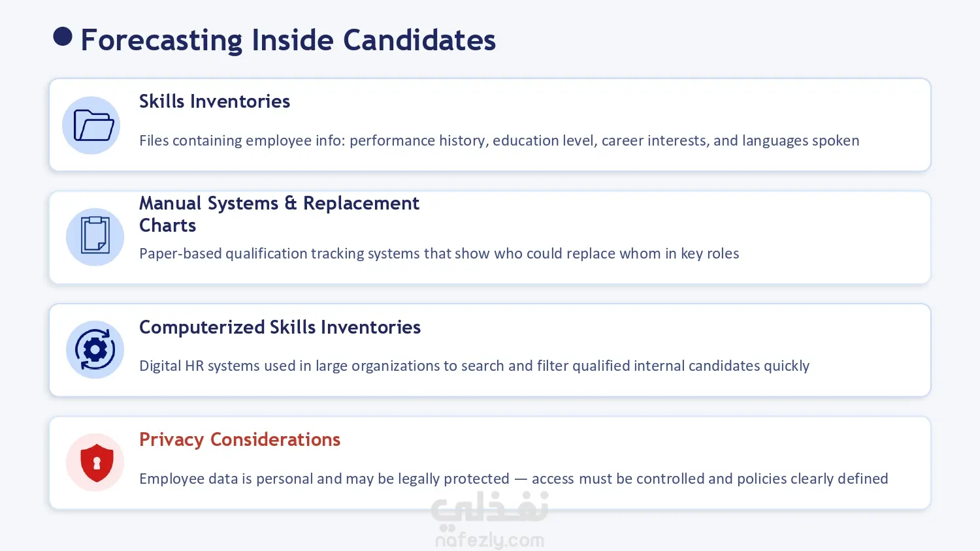Screen dimensions: 980x551
Task: Click the clipboard document icon
Action: pos(95,235)
